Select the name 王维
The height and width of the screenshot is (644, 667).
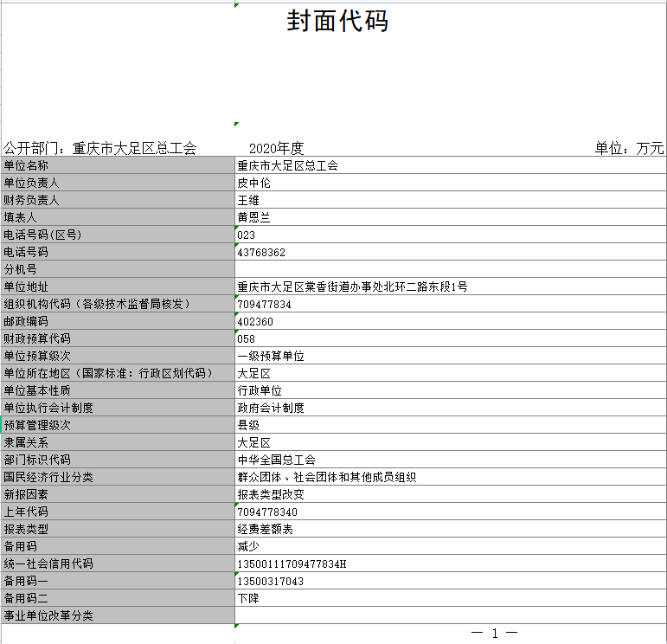pos(248,201)
